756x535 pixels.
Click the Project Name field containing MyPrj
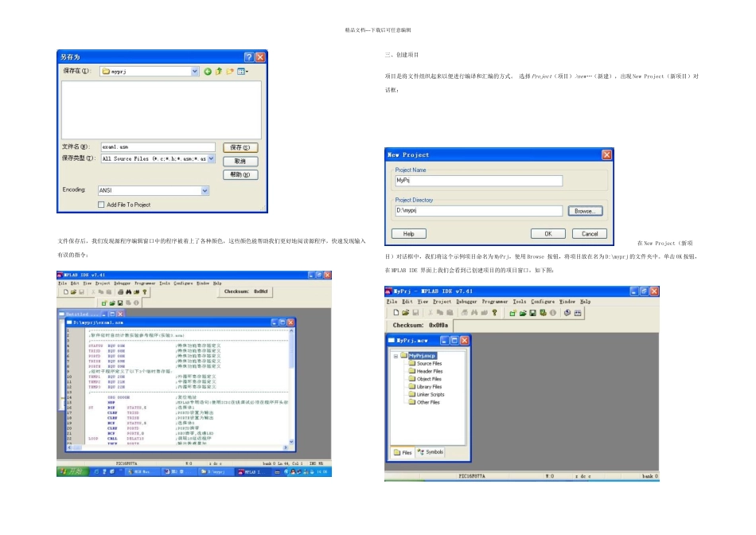pyautogui.click(x=477, y=181)
